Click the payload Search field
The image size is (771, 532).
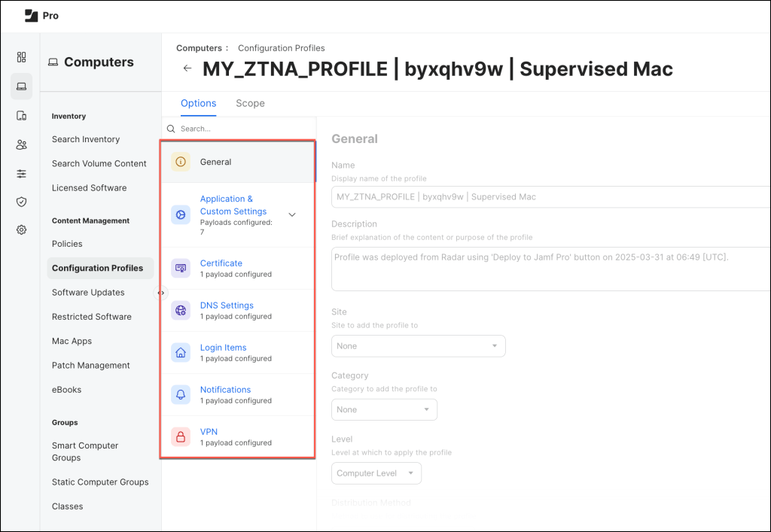[241, 129]
